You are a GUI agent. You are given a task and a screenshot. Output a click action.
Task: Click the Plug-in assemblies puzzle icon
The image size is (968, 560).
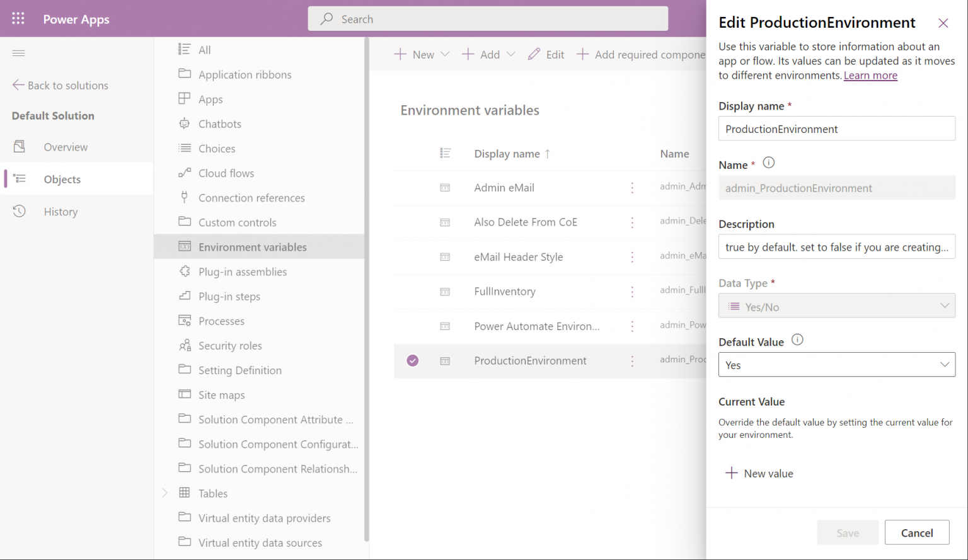185,271
